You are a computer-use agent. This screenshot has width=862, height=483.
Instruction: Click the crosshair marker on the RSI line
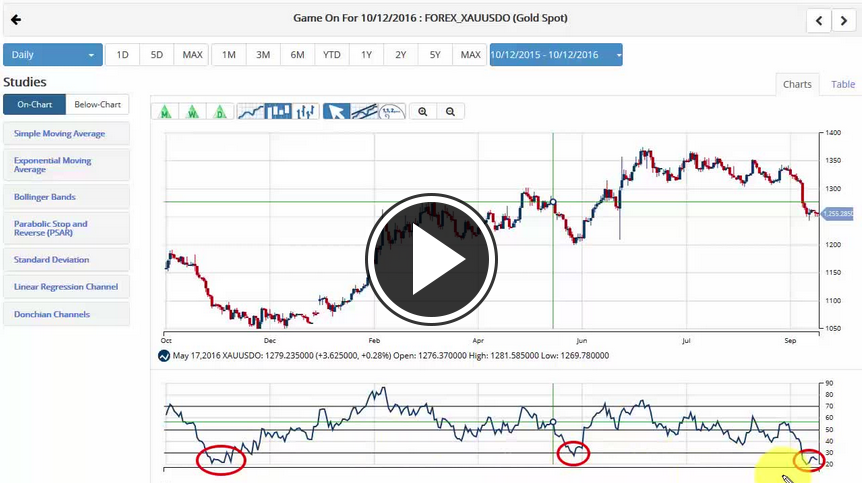[553, 422]
